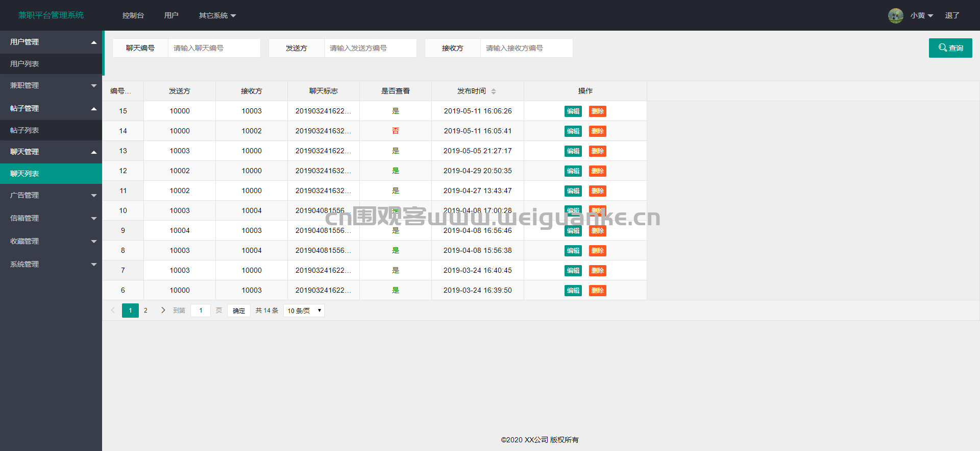Go to page 2 of results
This screenshot has height=451, width=980.
(145, 311)
